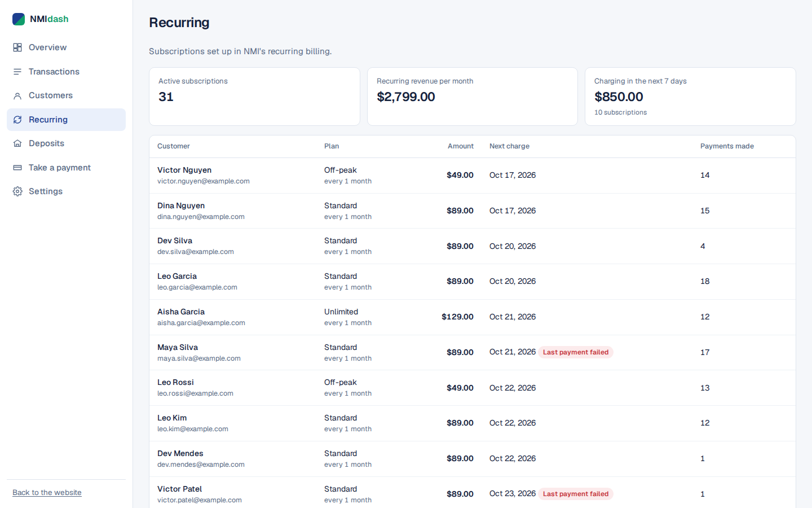Click leo.kim@example.com email
812x508 pixels.
tap(193, 429)
